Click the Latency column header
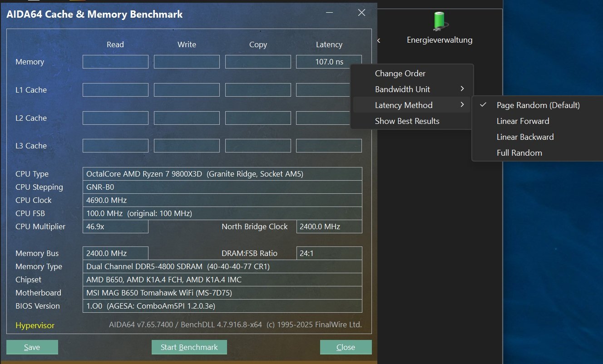This screenshot has width=603, height=364. [x=329, y=44]
